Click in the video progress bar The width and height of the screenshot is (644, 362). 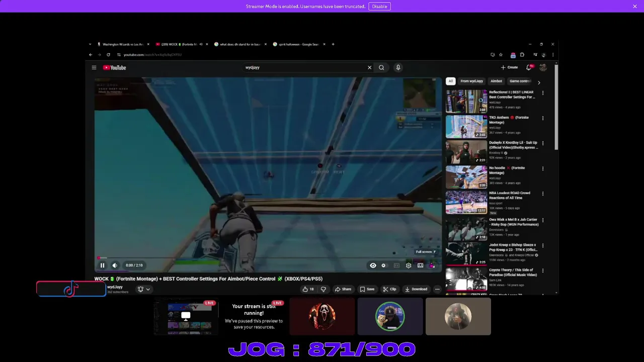[x=268, y=258]
